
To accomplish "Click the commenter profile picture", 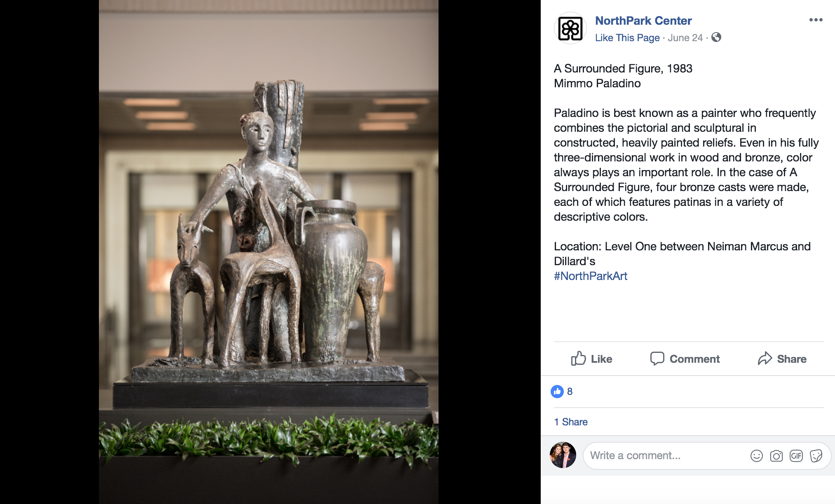I will [x=563, y=455].
